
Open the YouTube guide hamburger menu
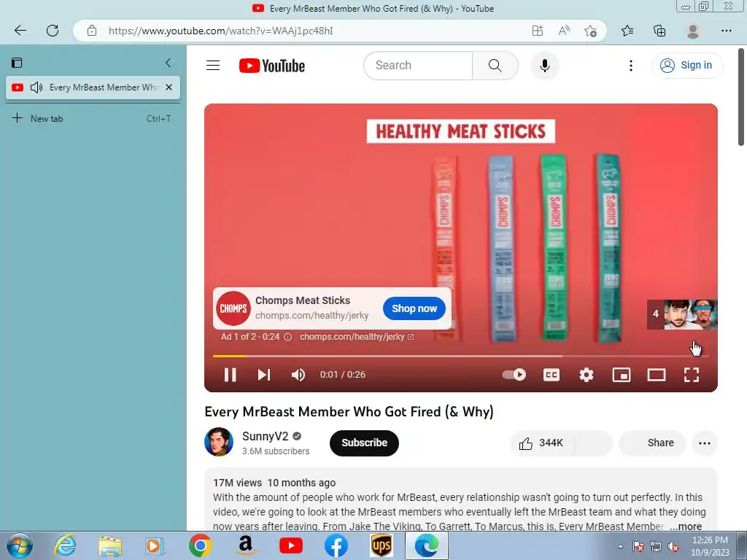213,65
